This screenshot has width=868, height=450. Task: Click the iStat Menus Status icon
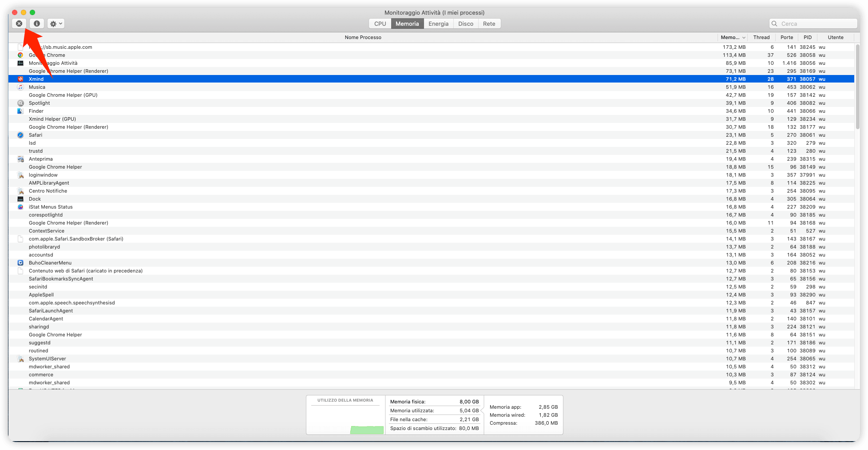click(20, 207)
